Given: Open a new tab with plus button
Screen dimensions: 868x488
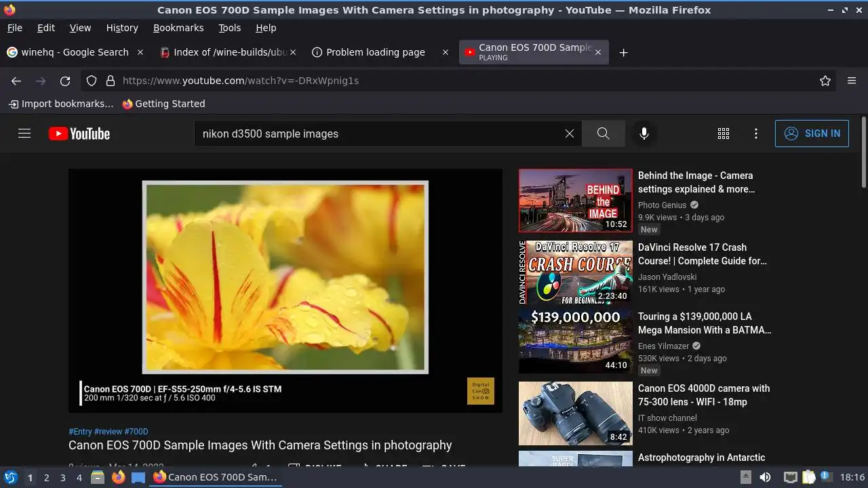Looking at the screenshot, I should pyautogui.click(x=623, y=52).
